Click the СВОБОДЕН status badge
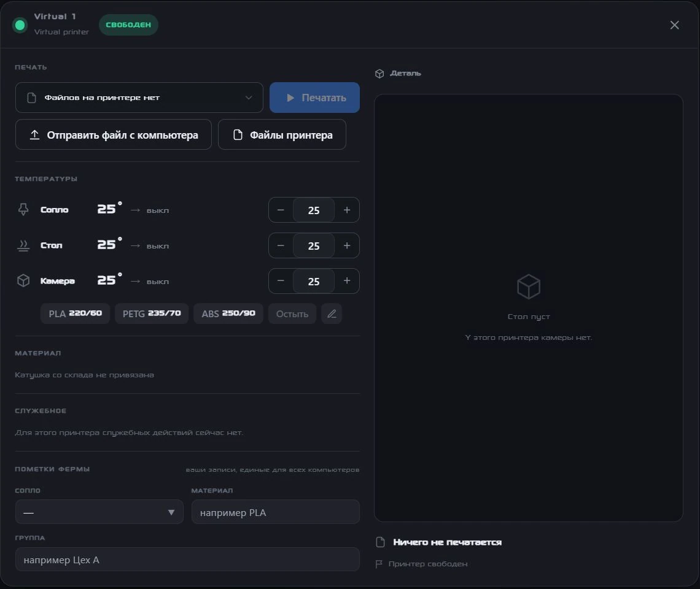 [x=128, y=25]
